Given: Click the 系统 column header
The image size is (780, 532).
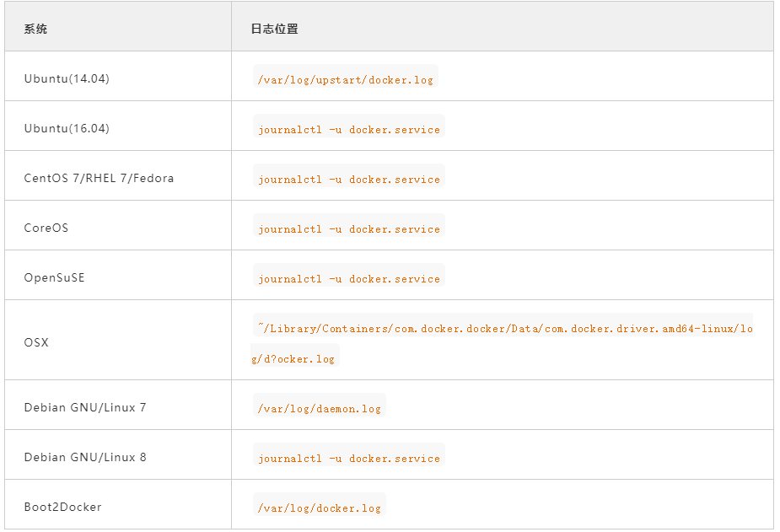Looking at the screenshot, I should click(35, 29).
